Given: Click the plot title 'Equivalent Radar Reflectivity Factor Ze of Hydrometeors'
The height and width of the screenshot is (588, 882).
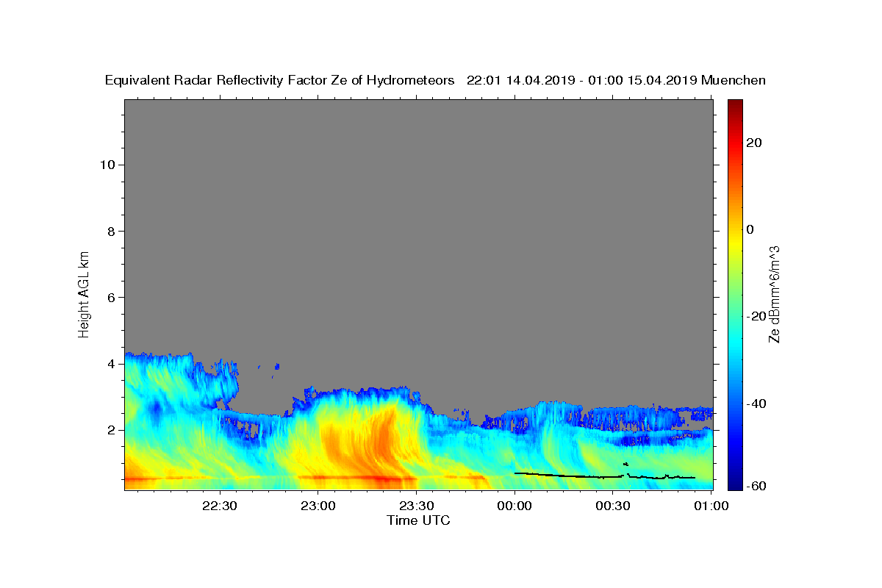Looking at the screenshot, I should (x=280, y=81).
